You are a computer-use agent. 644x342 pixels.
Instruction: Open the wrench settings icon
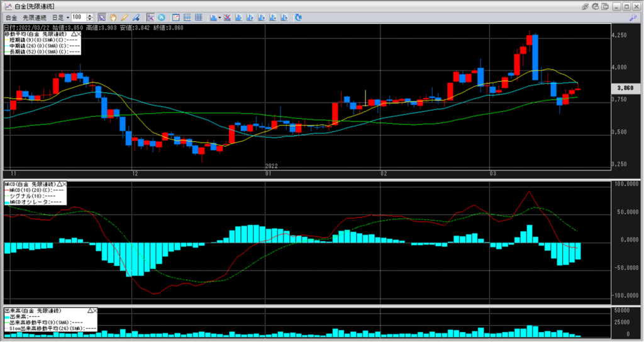point(632,17)
